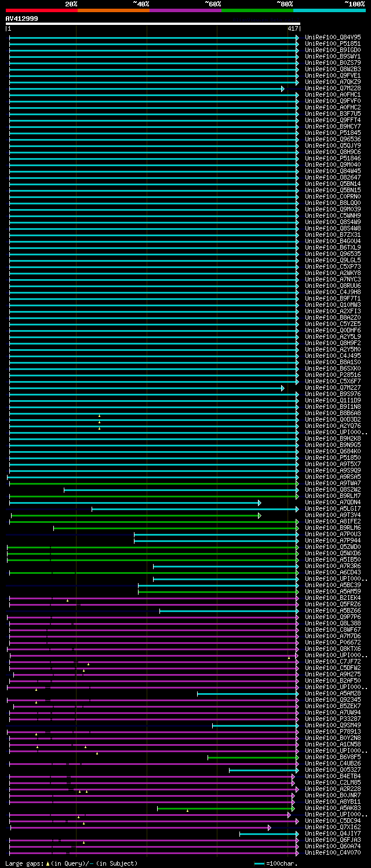
Task: Click the red segment of identity legend
Action: click(41, 10)
